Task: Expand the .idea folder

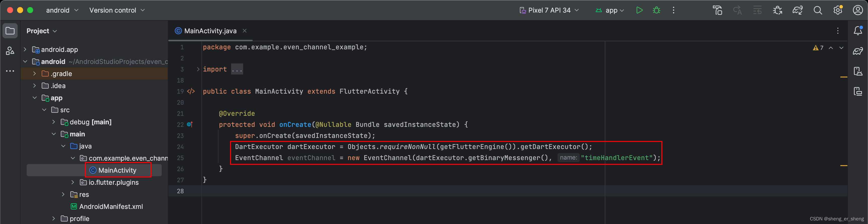Action: [x=34, y=86]
